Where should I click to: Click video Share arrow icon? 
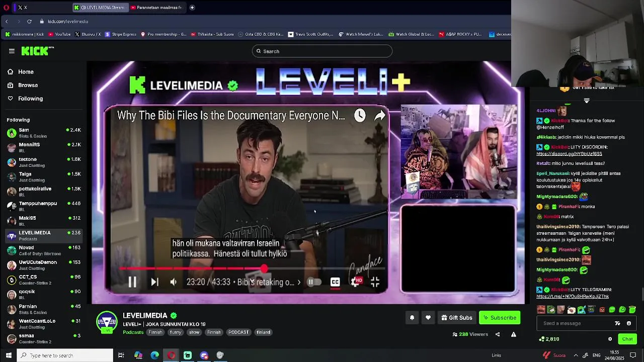pyautogui.click(x=380, y=116)
